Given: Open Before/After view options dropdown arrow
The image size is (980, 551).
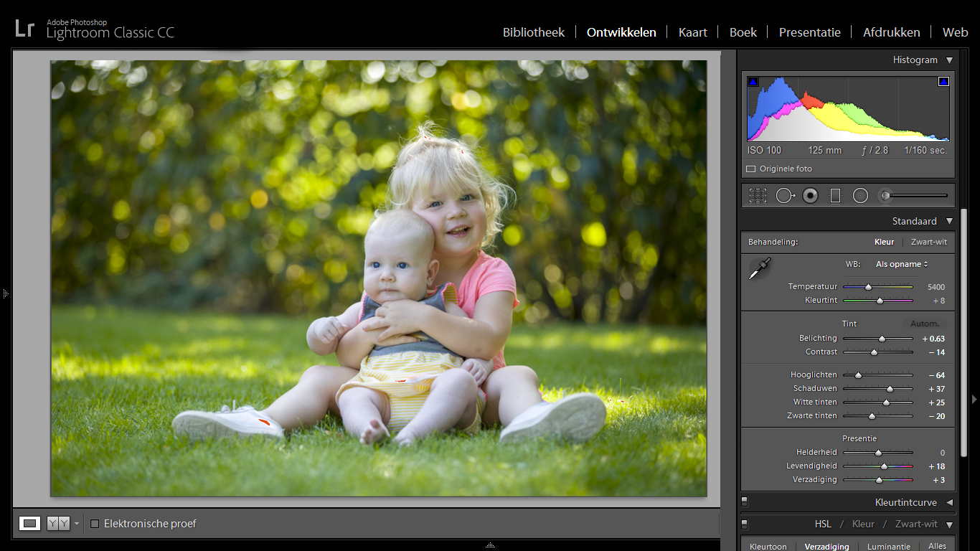Looking at the screenshot, I should [x=77, y=524].
